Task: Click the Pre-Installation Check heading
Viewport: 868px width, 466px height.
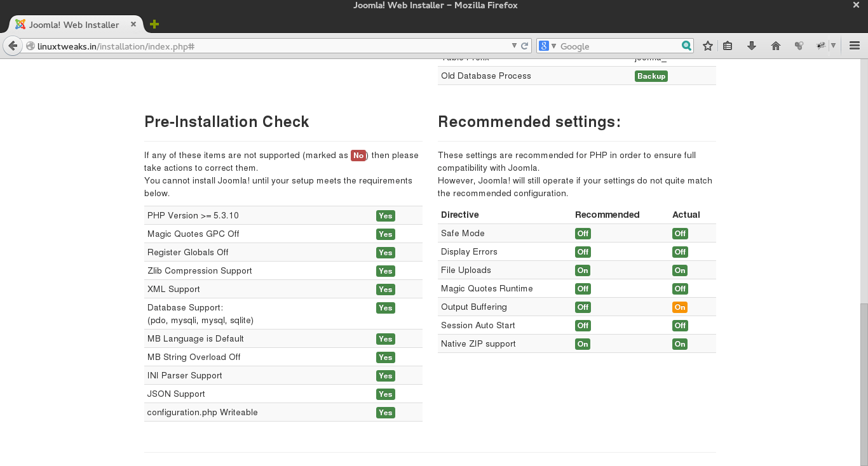Action: (x=227, y=122)
